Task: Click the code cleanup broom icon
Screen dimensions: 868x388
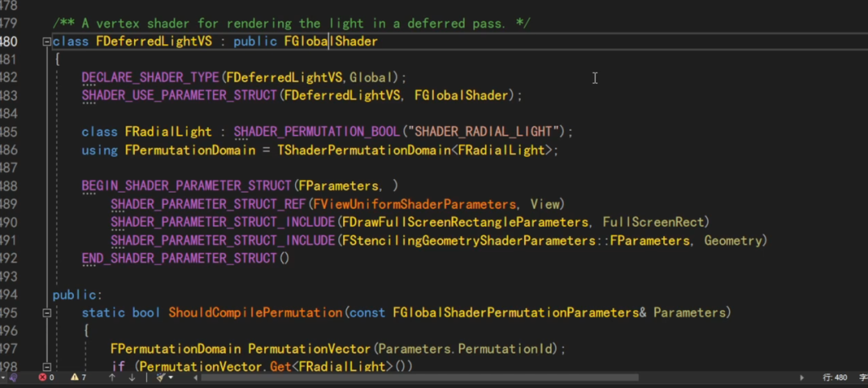Action: click(x=161, y=378)
